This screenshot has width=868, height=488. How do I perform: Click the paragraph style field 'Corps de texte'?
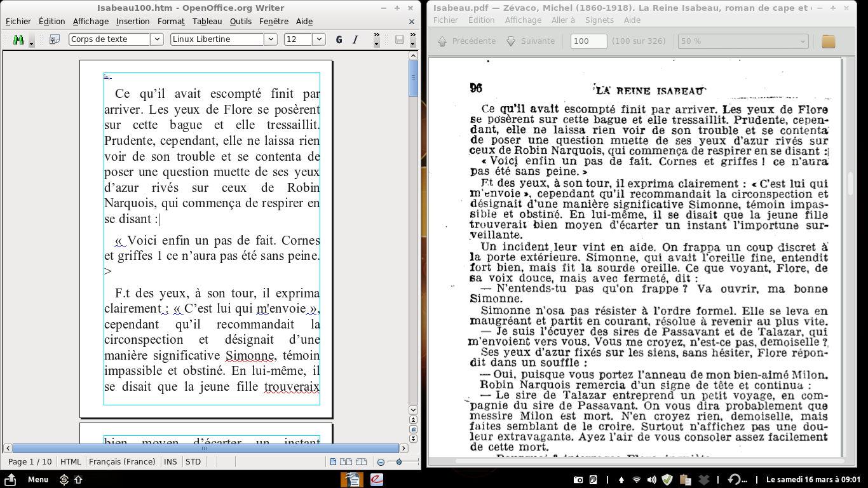(x=109, y=39)
